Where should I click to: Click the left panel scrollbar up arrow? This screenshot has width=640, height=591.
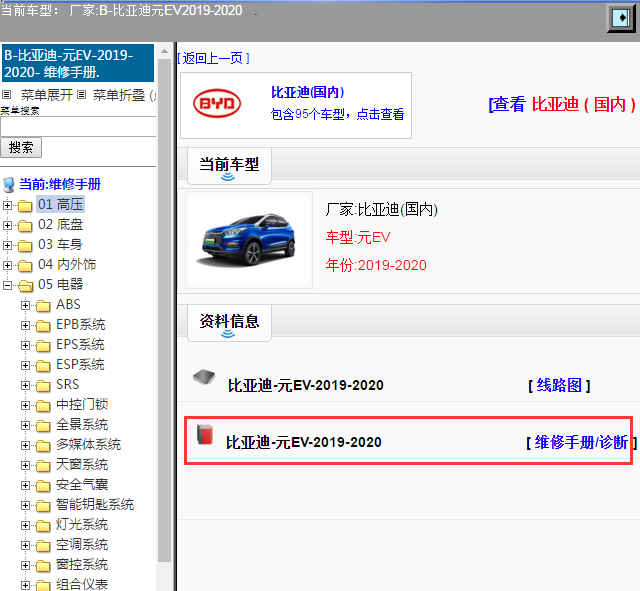click(x=164, y=51)
